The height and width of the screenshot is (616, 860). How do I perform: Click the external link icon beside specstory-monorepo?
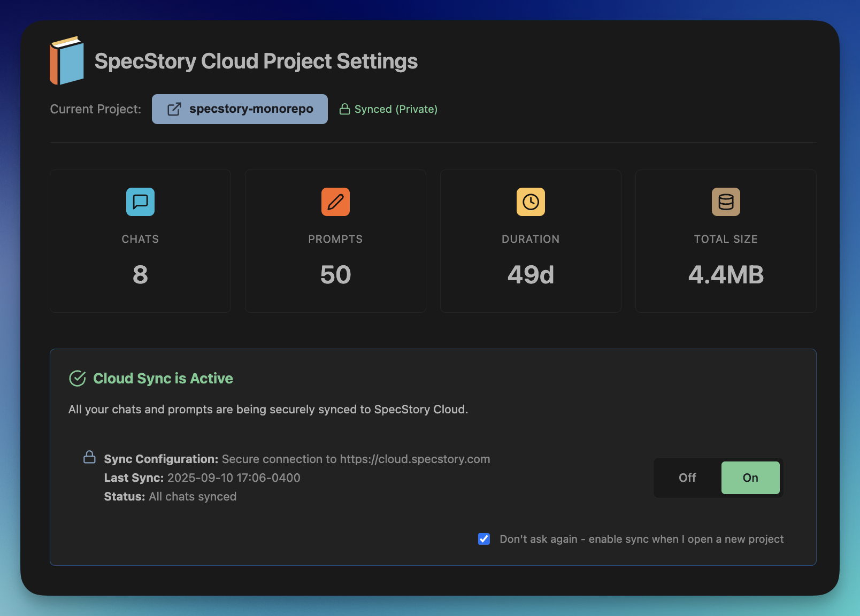(x=174, y=109)
